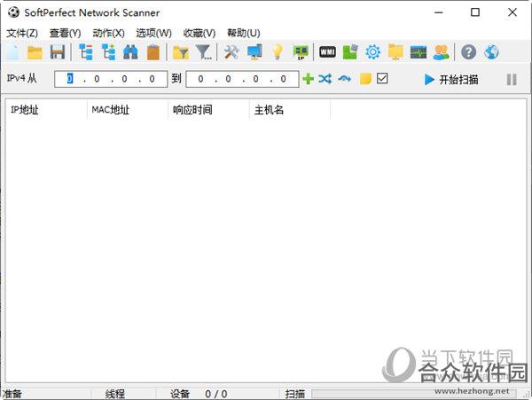Click 设备 0 / 0 status entry
This screenshot has width=532, height=400.
tap(199, 394)
